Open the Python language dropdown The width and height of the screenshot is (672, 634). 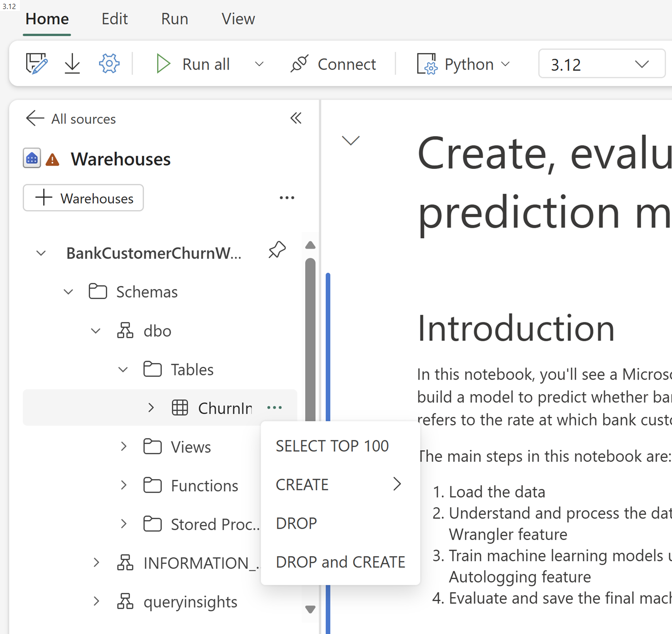(x=464, y=64)
